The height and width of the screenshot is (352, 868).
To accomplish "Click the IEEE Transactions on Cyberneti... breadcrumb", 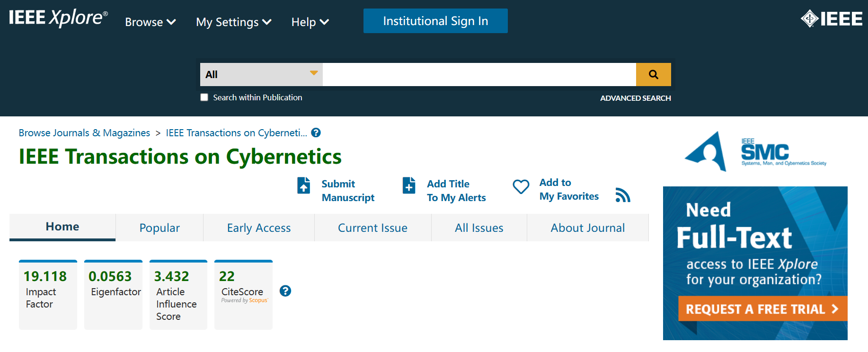I will click(x=237, y=133).
